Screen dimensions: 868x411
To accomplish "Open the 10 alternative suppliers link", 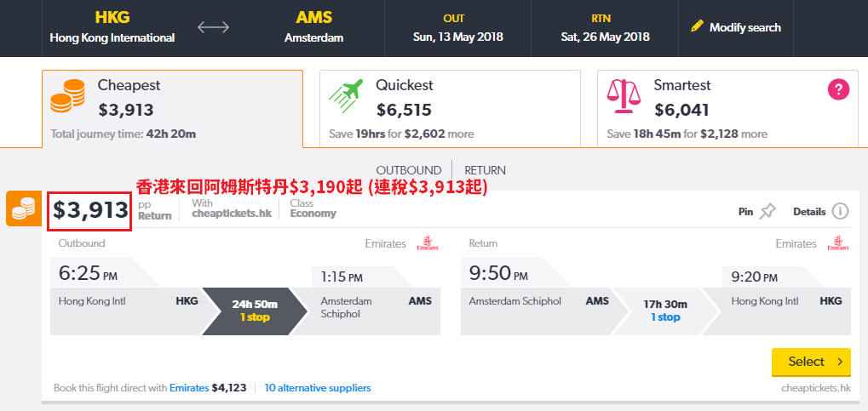I will pyautogui.click(x=318, y=388).
